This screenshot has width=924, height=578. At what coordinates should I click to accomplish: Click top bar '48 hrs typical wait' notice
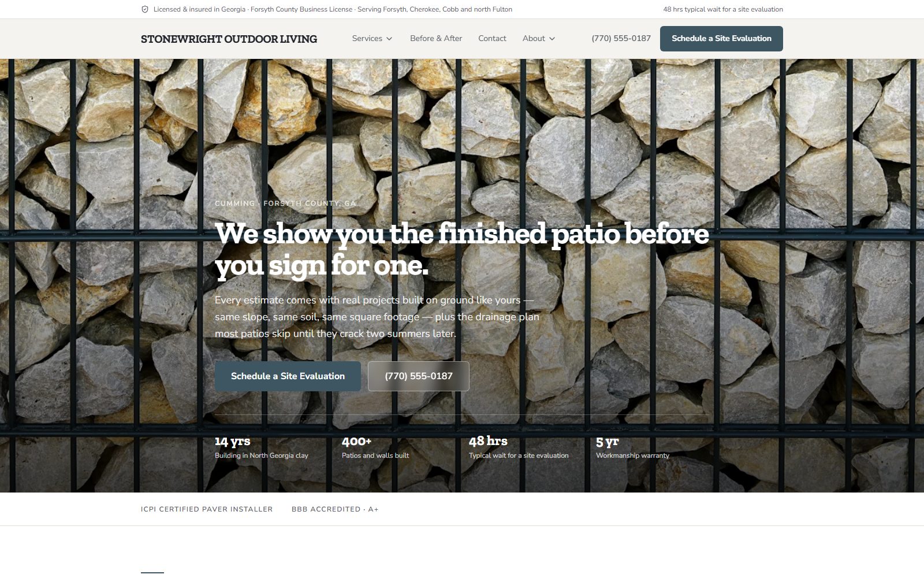pos(723,9)
